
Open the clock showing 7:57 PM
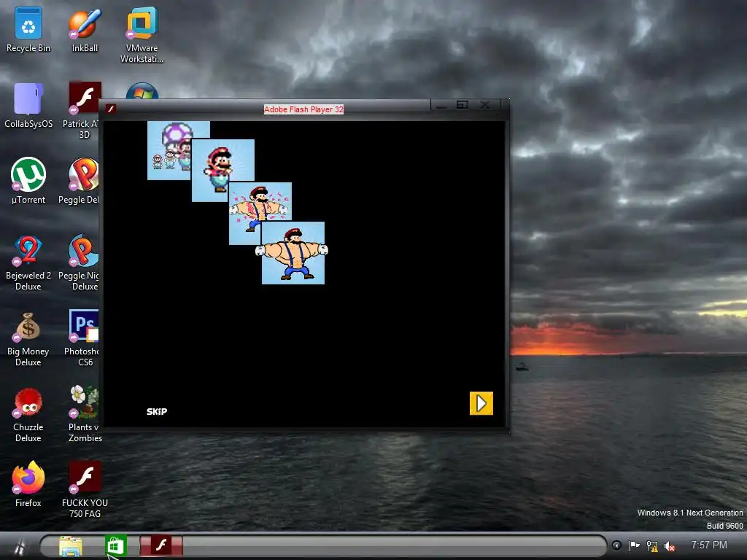point(709,545)
